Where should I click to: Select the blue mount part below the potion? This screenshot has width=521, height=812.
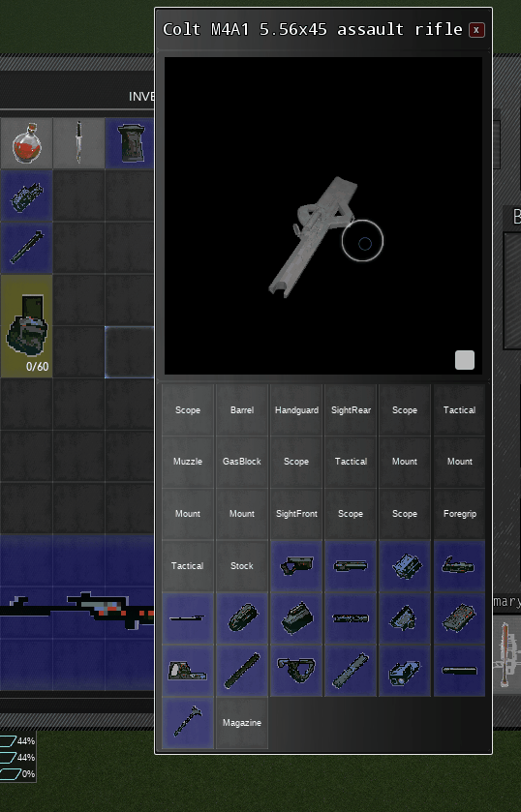(x=26, y=196)
